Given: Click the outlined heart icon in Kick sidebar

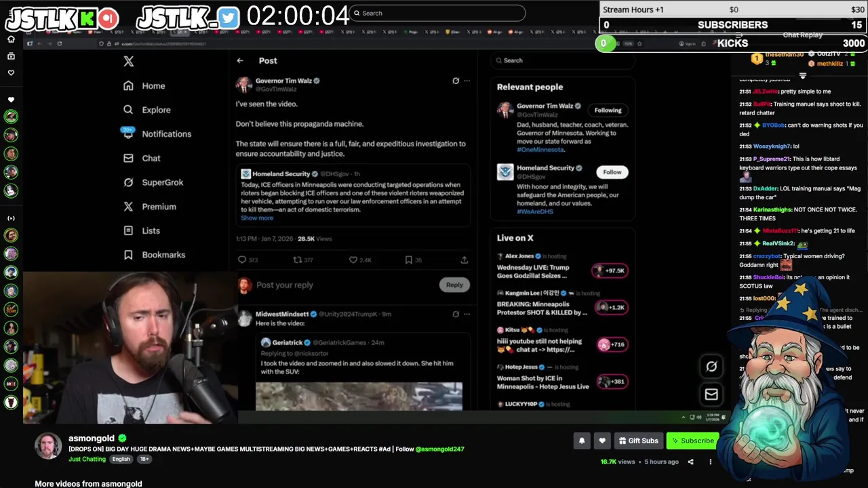Looking at the screenshot, I should [11, 73].
